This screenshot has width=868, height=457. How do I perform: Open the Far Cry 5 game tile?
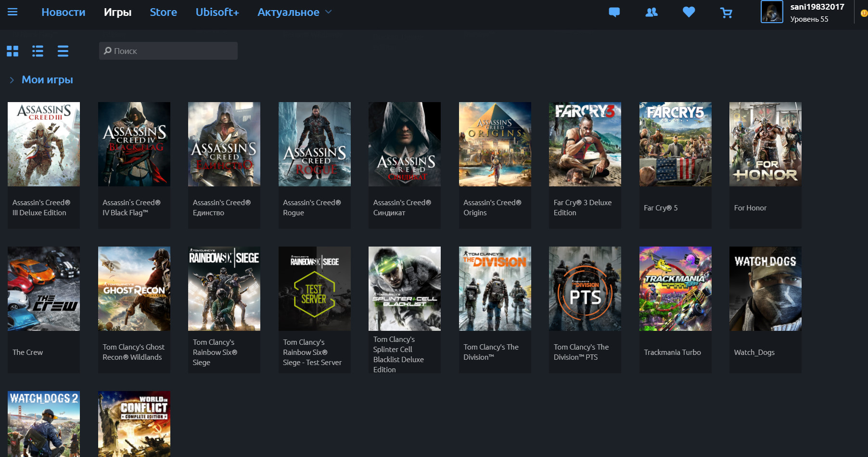point(675,144)
